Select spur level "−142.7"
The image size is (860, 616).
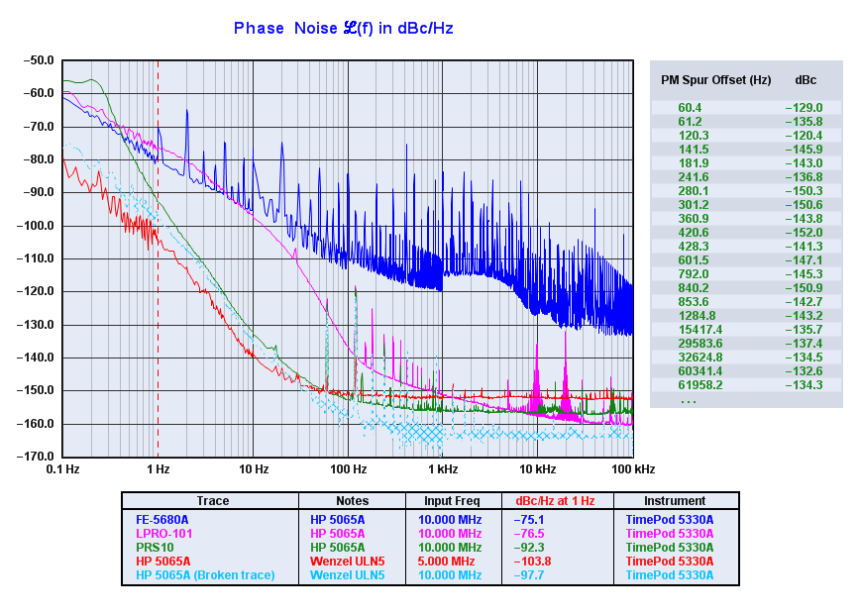[x=805, y=302]
